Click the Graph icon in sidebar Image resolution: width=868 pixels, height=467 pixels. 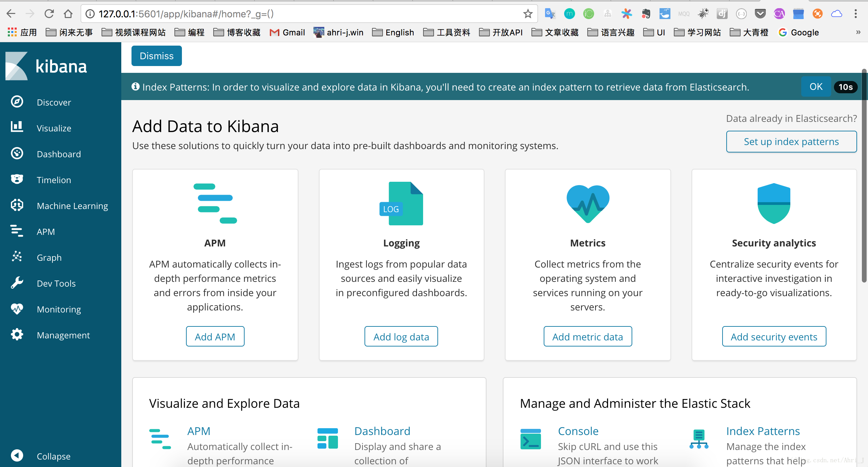16,257
